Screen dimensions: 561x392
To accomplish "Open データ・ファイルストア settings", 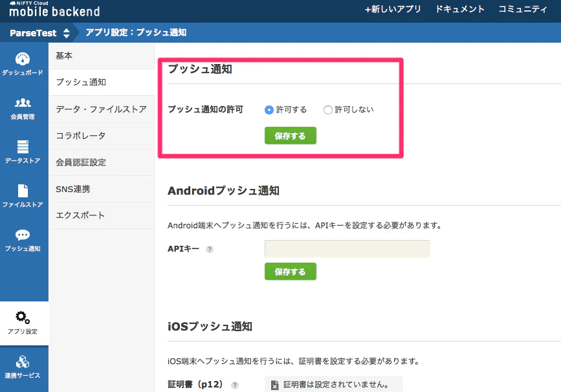I will (x=101, y=109).
